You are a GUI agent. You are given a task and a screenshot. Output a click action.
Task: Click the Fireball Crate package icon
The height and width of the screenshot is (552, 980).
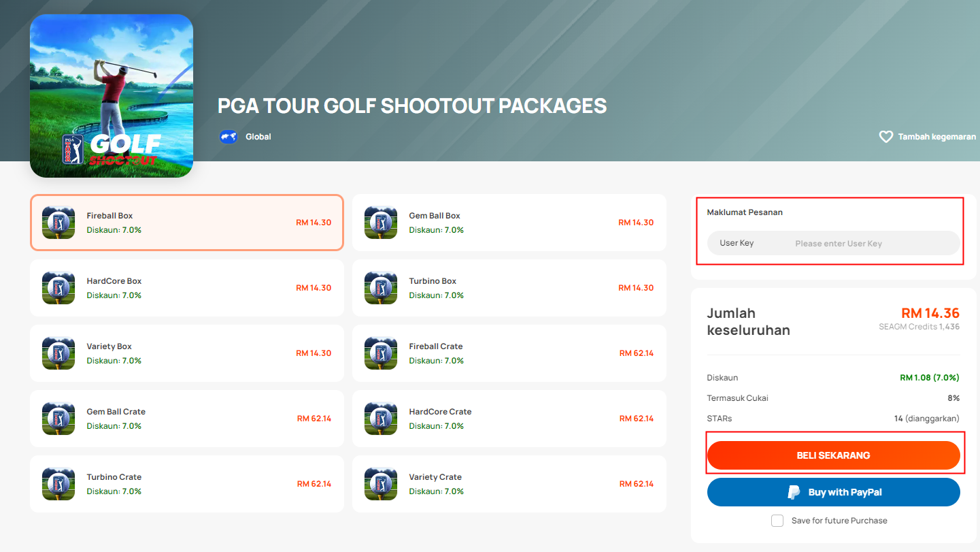381,353
